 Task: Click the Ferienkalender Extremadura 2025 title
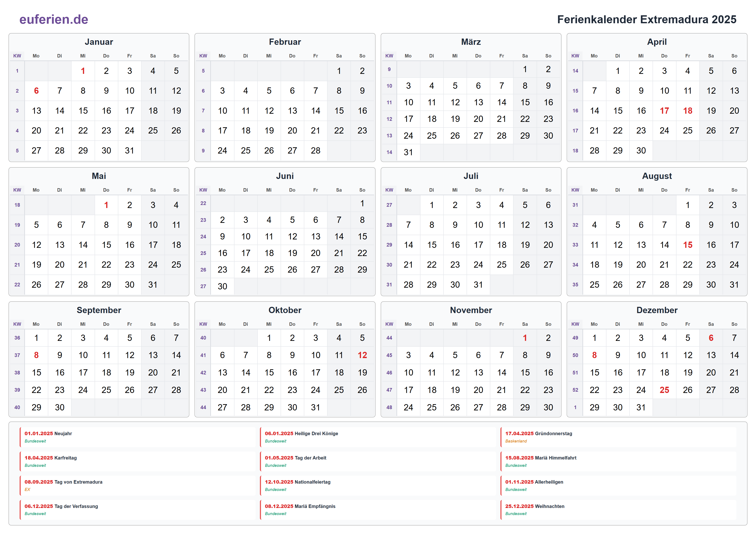[x=647, y=19]
